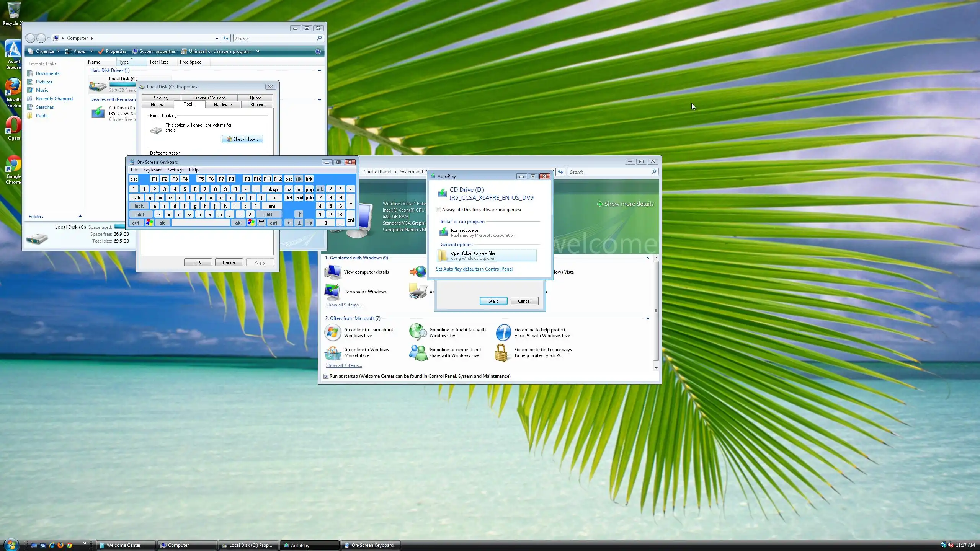Switch to the Hardware tab

coord(222,105)
